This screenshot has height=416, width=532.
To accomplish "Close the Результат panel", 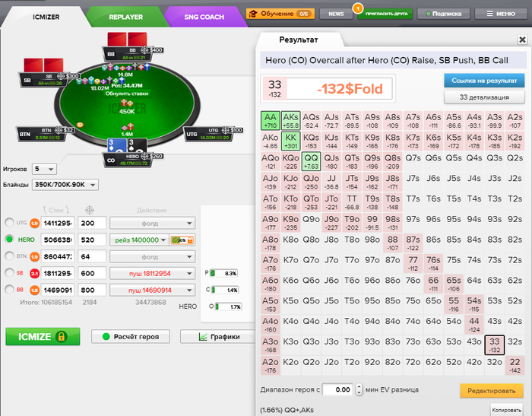I will tap(522, 40).
